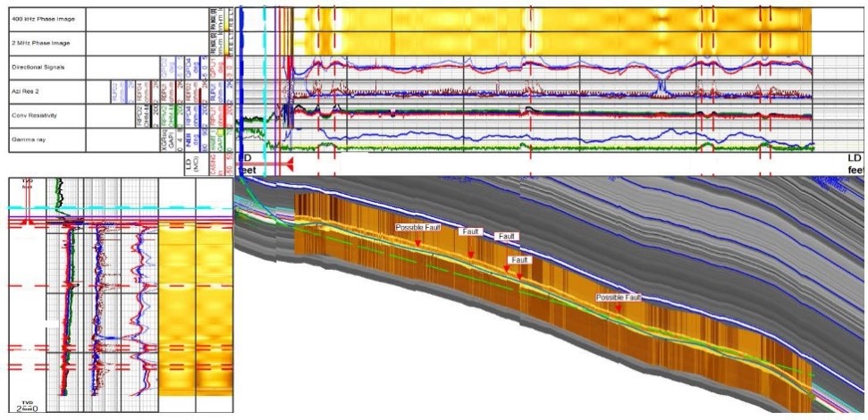
Task: Click the red arrow under right Possible Fault
Action: pyautogui.click(x=618, y=308)
